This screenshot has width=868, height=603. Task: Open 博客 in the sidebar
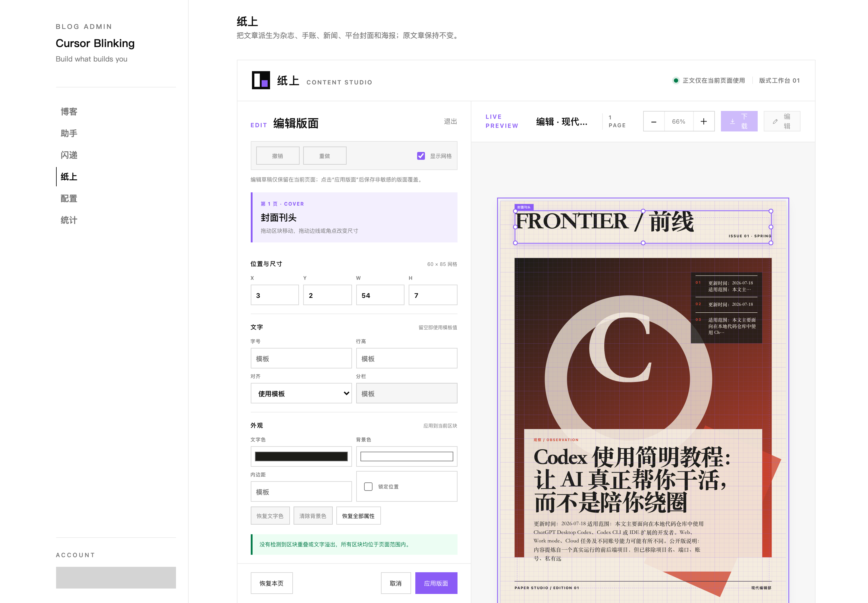pyautogui.click(x=69, y=112)
